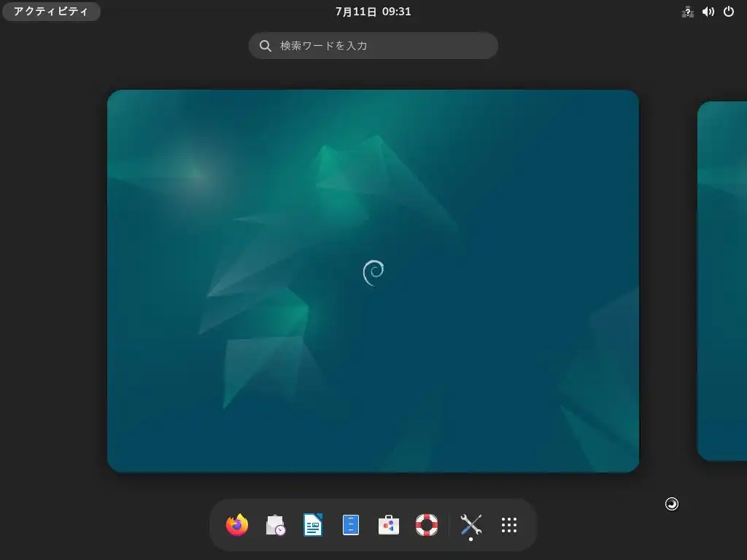Show all applications grid
This screenshot has width=747, height=560.
click(x=508, y=525)
